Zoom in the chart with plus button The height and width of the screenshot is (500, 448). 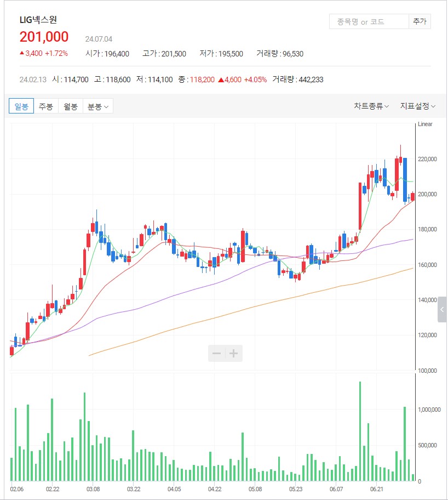pyautogui.click(x=234, y=354)
